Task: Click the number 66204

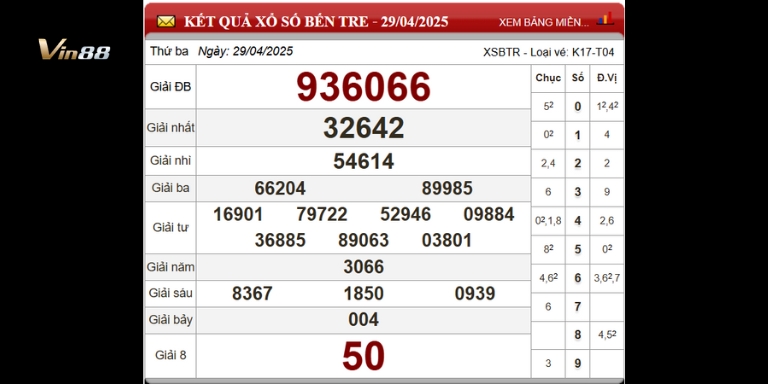Action: (280, 188)
